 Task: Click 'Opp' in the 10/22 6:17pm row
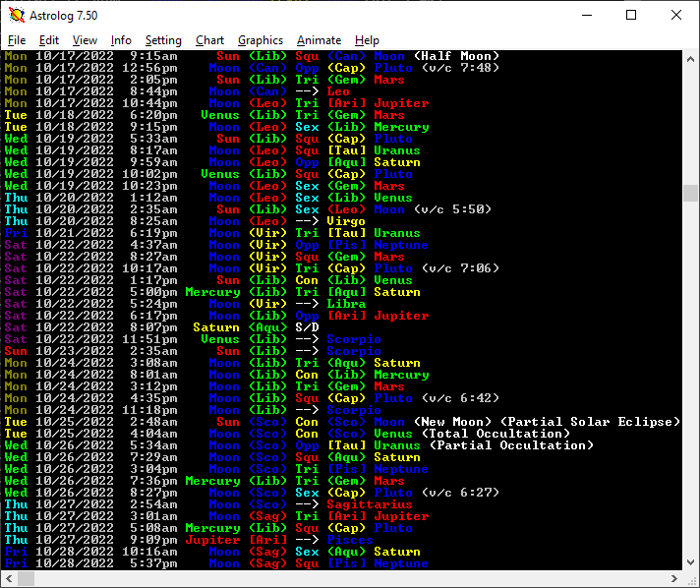click(307, 316)
